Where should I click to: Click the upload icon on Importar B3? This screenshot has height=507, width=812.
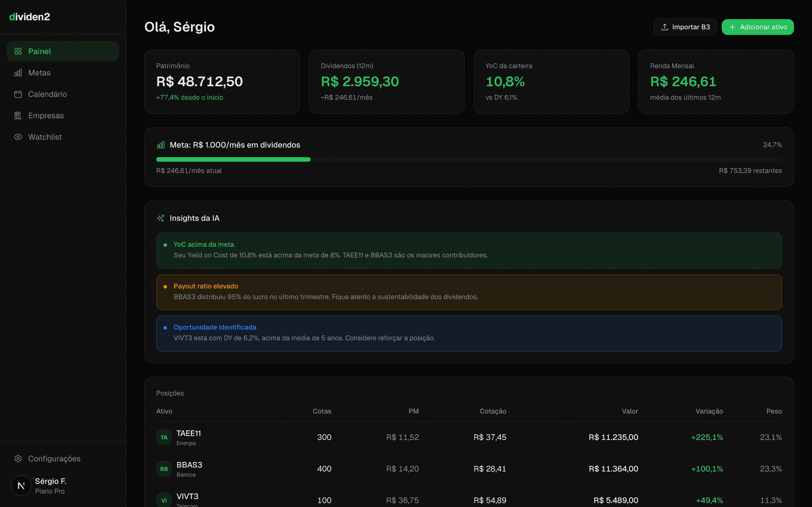click(x=665, y=27)
